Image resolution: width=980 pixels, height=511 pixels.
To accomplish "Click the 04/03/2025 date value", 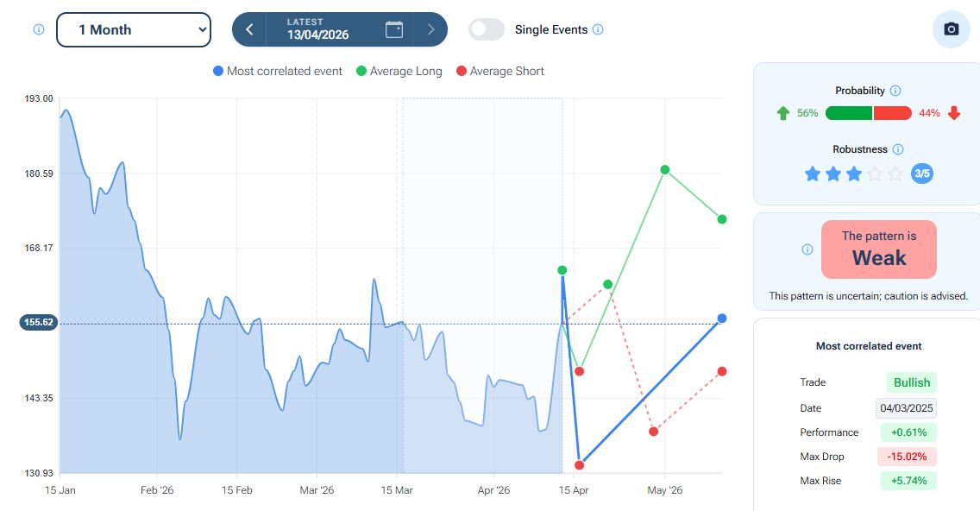I will 907,408.
